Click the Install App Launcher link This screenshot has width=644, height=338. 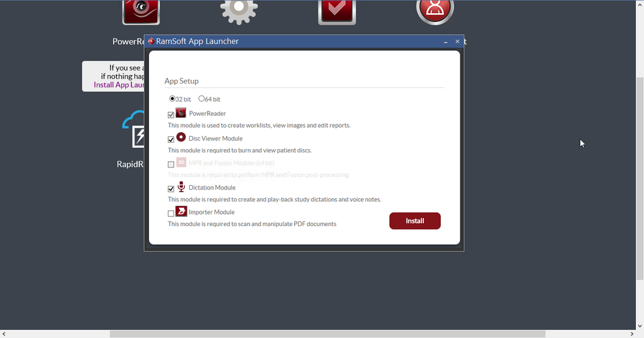119,85
